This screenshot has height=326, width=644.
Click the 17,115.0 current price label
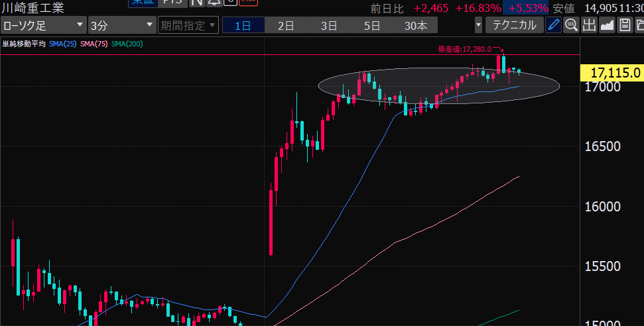(x=611, y=72)
